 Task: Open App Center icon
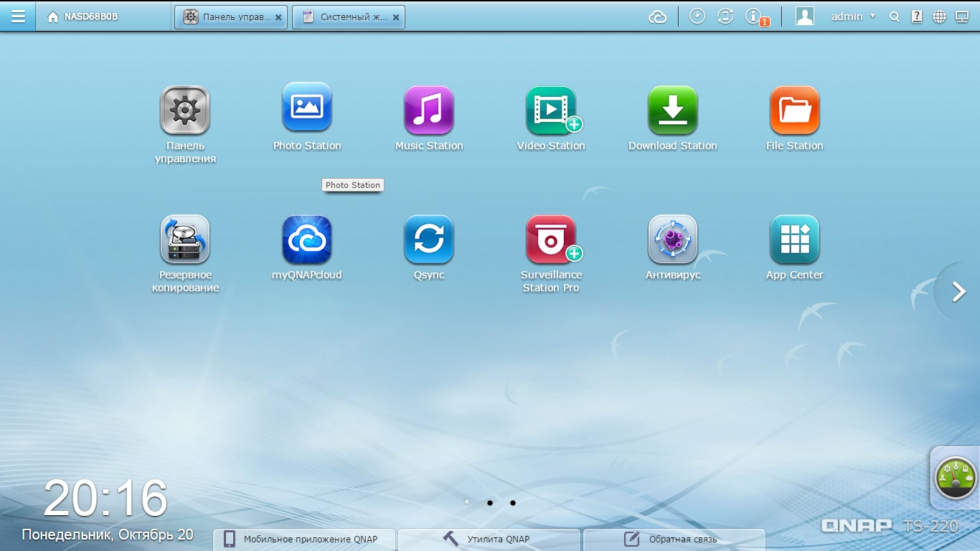(x=795, y=240)
